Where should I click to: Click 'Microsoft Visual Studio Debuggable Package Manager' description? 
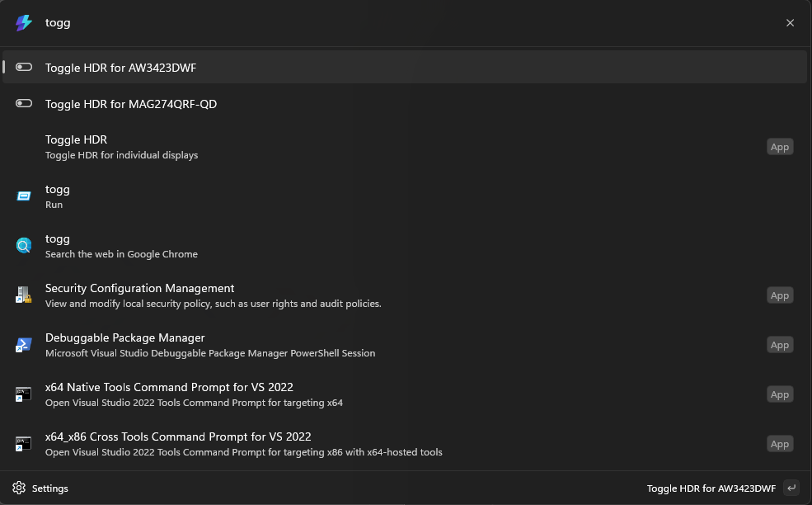167,353
